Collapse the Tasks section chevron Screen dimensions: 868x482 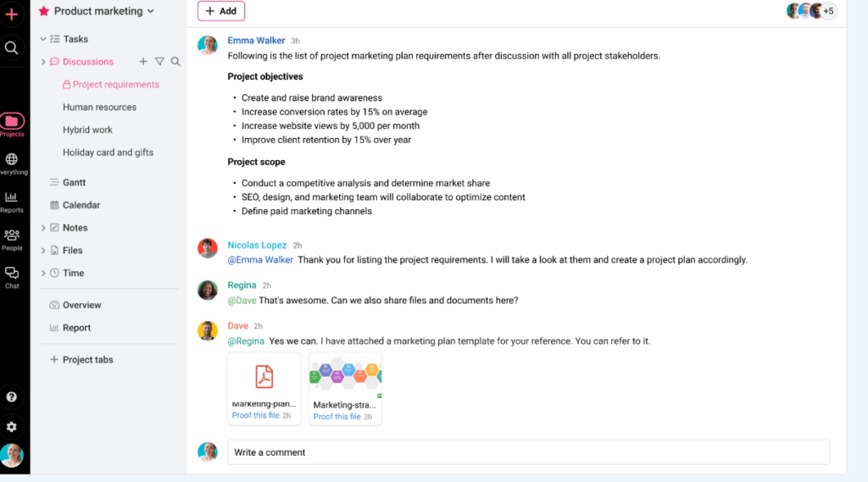click(43, 39)
